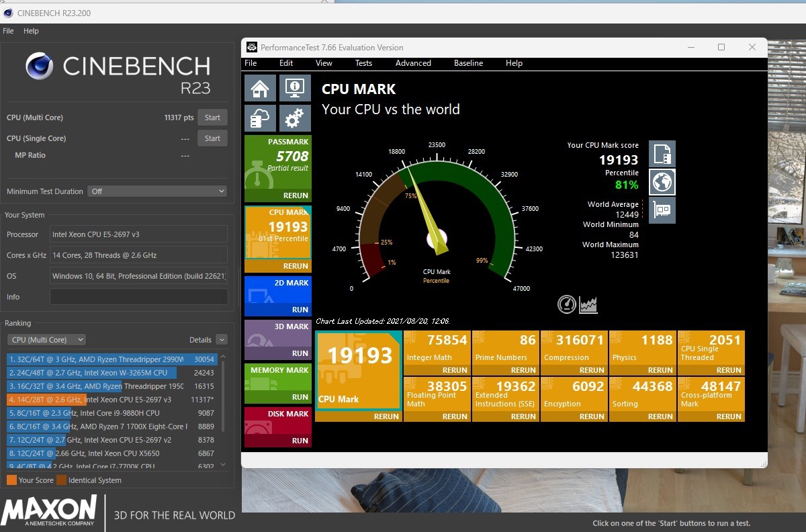Open PerformanceTest View menu
The height and width of the screenshot is (532, 806).
point(324,63)
